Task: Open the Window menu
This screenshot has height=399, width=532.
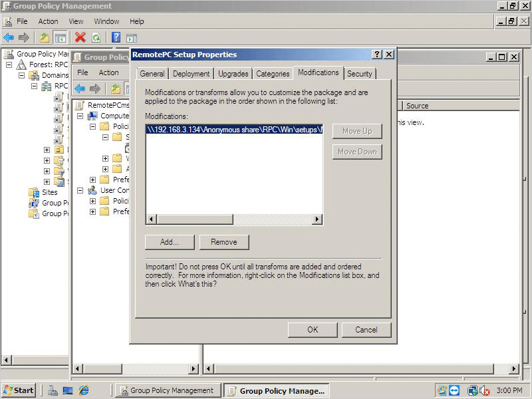Action: click(x=106, y=21)
